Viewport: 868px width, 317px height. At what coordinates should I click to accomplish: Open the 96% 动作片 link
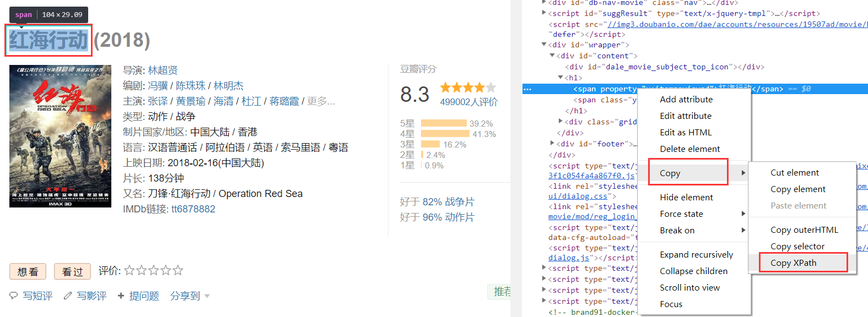pyautogui.click(x=448, y=217)
